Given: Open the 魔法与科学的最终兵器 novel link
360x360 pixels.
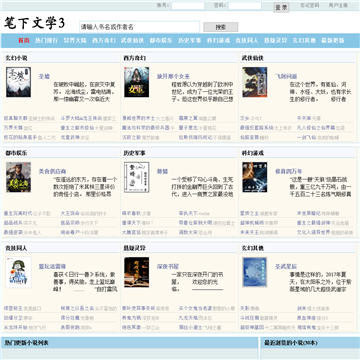Looking at the screenshot, I should coord(146,128).
